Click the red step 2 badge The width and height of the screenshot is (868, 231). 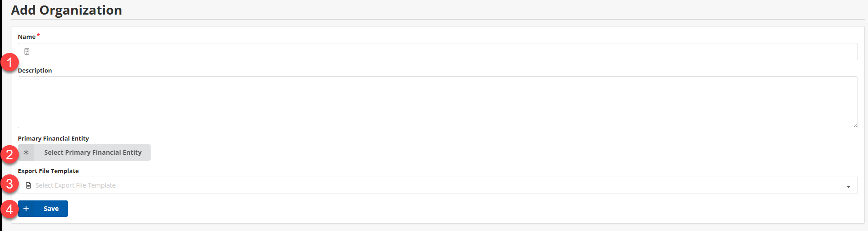(x=10, y=154)
